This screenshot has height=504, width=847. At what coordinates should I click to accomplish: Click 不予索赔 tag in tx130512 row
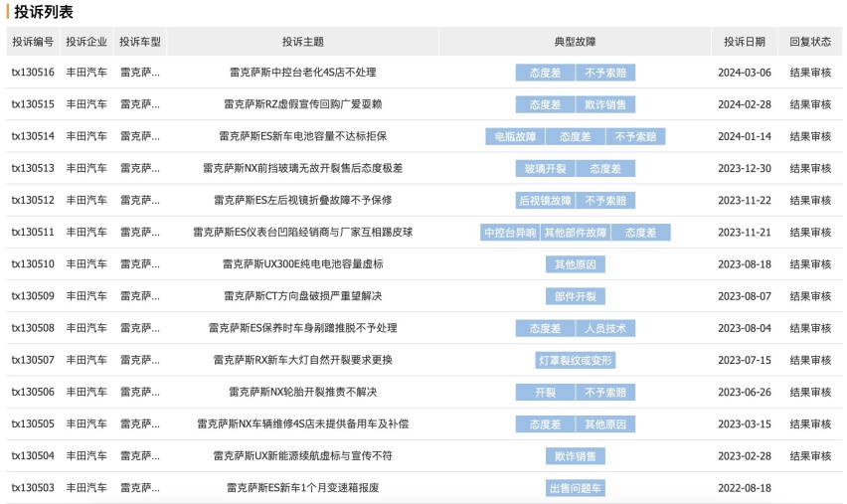point(605,201)
